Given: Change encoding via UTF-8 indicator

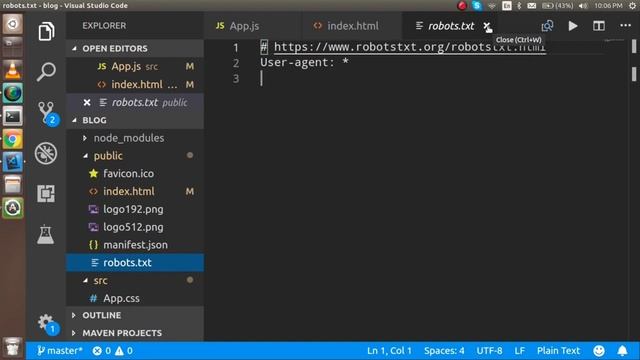Looking at the screenshot, I should tap(489, 351).
